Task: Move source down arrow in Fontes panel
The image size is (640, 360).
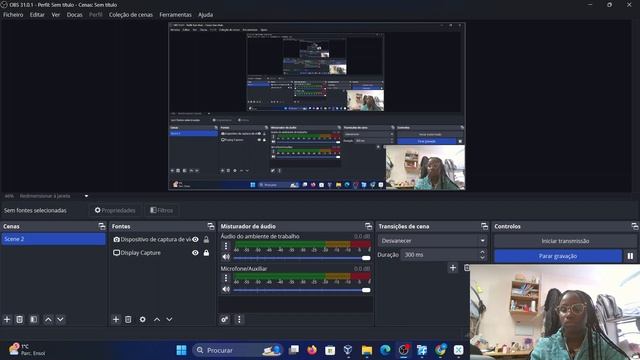Action: 169,319
